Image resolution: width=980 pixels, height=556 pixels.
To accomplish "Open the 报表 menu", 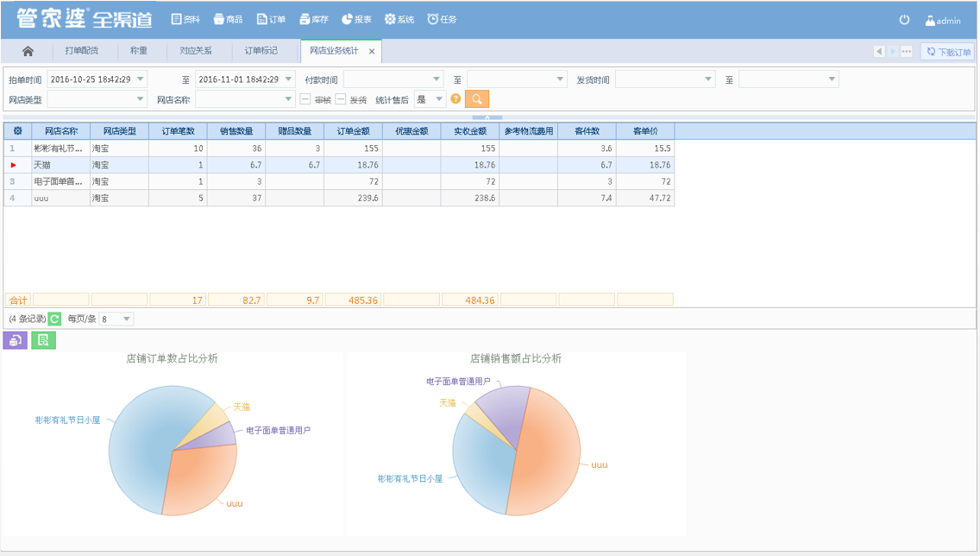I will (357, 19).
